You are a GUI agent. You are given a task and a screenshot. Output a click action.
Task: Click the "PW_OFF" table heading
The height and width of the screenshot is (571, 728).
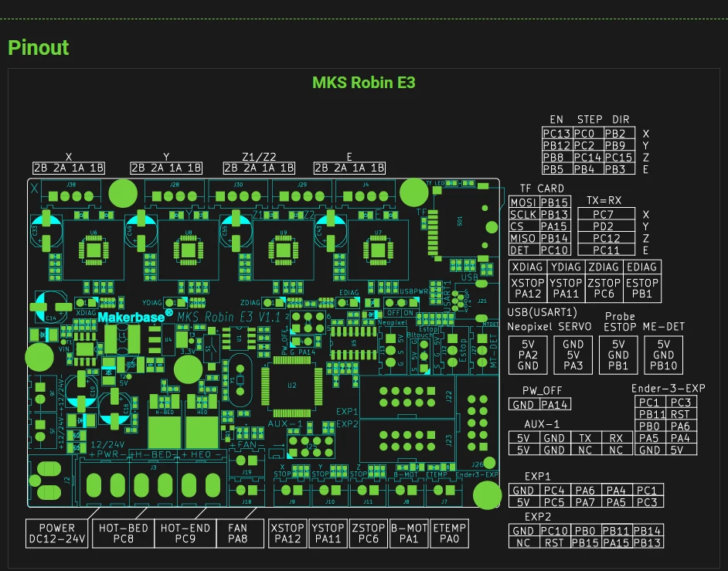(542, 390)
